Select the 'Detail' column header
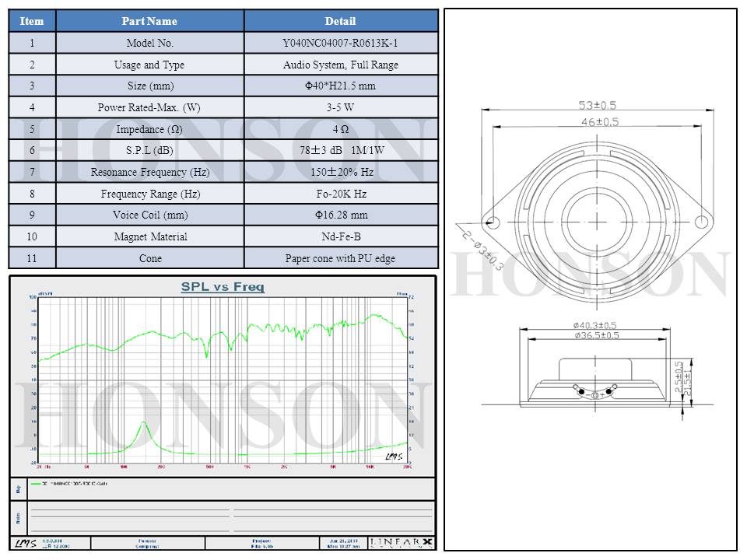The width and height of the screenshot is (747, 560). point(340,21)
